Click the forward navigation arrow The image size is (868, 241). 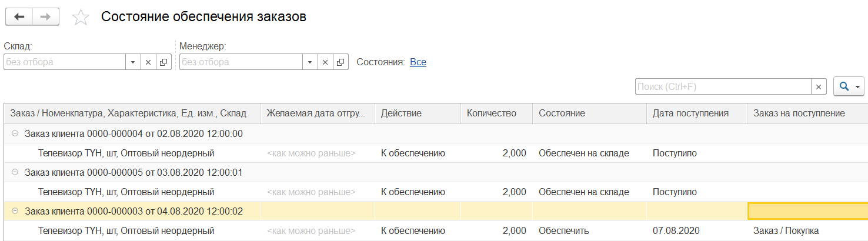[45, 17]
